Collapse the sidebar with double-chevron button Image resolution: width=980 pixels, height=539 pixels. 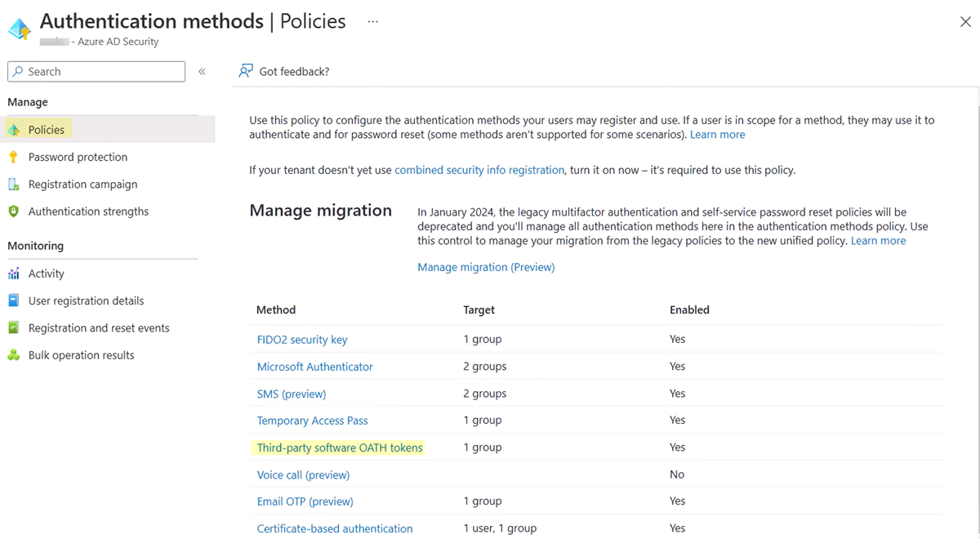point(202,72)
